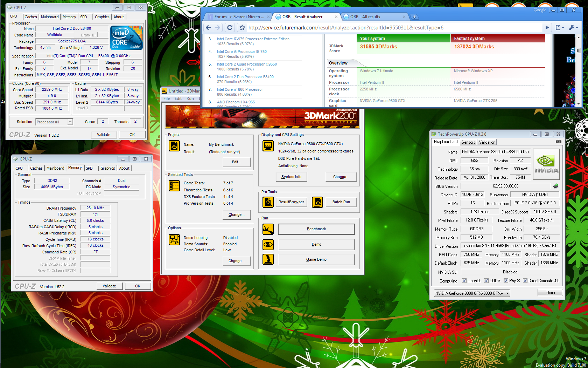Close the ORB - Result Analyzer tab
588x368 pixels.
(x=336, y=17)
